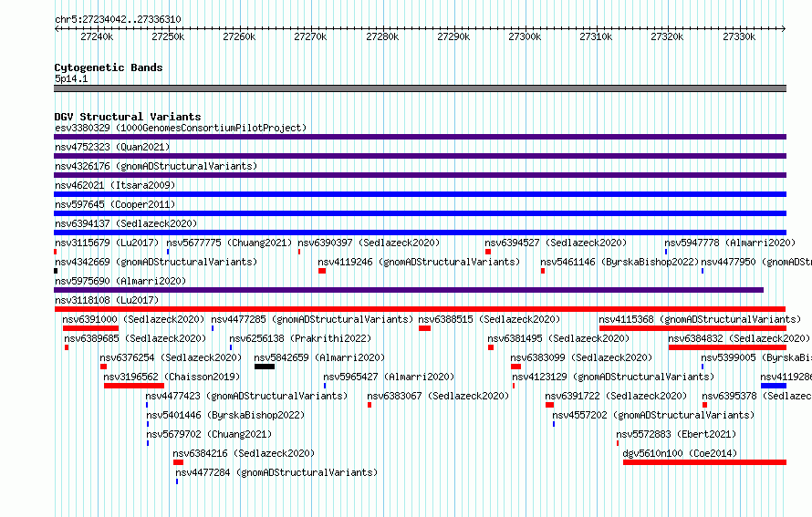Click the blue bar under nsv462021
The height and width of the screenshot is (517, 812).
click(x=420, y=194)
